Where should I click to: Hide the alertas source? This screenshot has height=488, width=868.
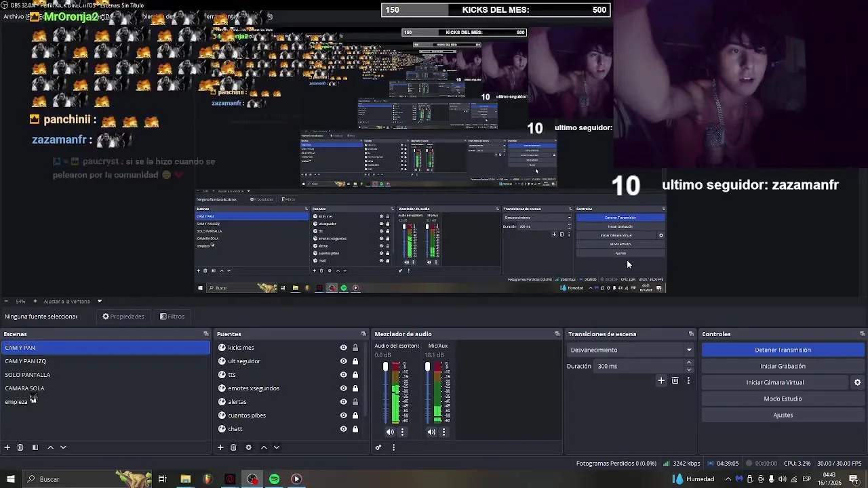point(343,402)
